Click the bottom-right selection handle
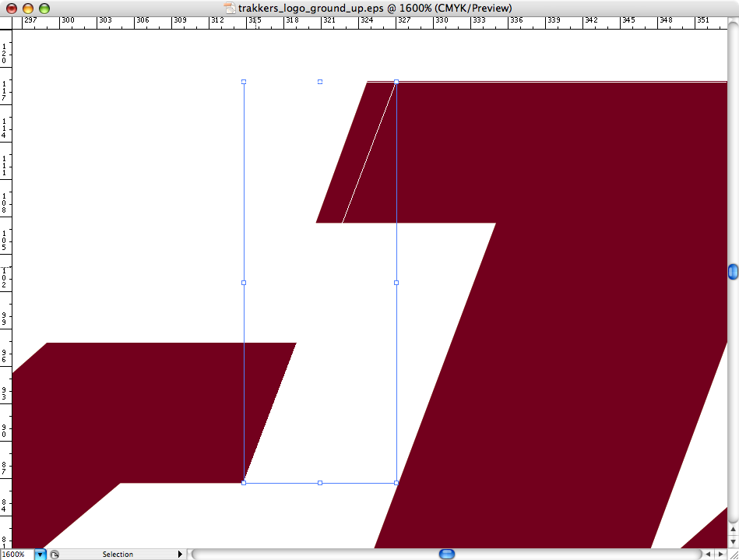This screenshot has height=560, width=739. click(396, 483)
